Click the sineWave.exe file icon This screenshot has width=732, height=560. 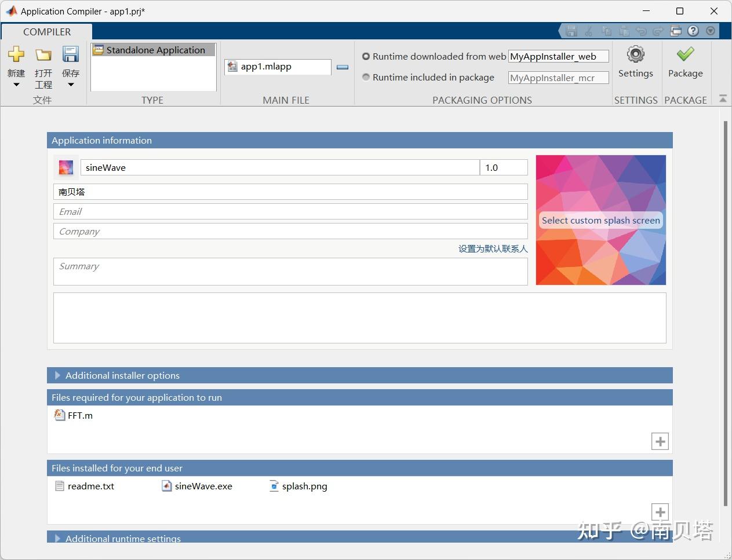pyautogui.click(x=166, y=486)
